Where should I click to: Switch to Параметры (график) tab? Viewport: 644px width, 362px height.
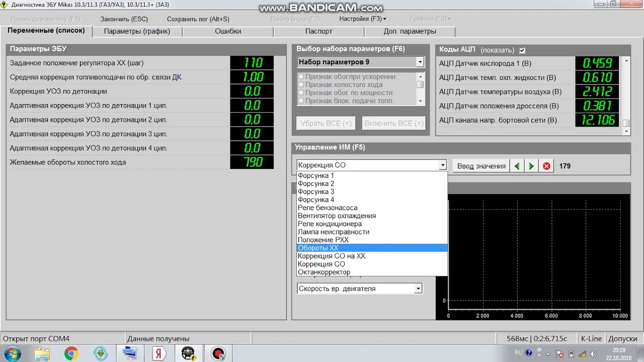[137, 31]
